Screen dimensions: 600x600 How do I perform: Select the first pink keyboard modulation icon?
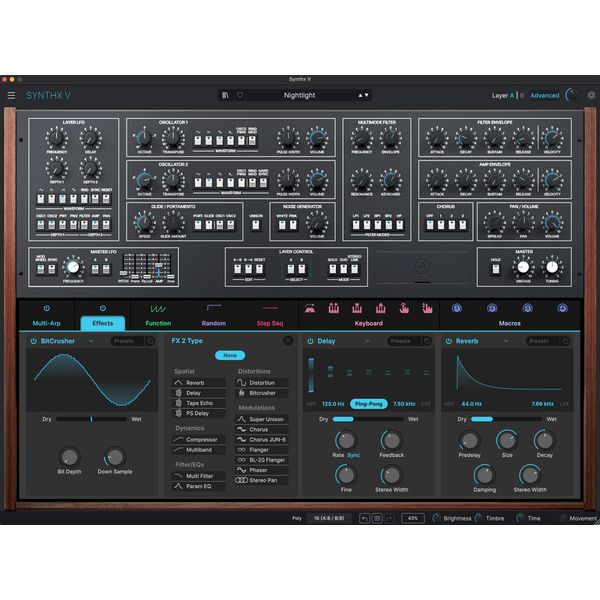coord(310,308)
